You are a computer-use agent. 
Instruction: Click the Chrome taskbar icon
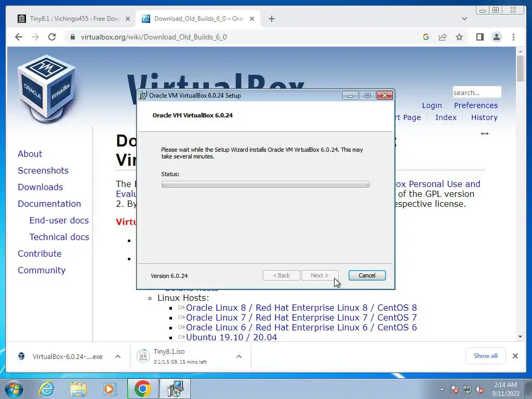click(142, 389)
